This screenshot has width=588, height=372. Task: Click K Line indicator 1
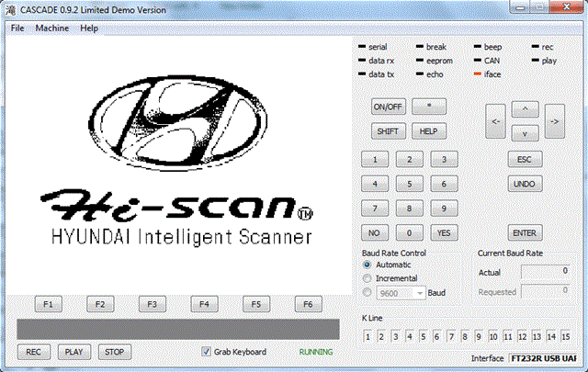point(367,336)
